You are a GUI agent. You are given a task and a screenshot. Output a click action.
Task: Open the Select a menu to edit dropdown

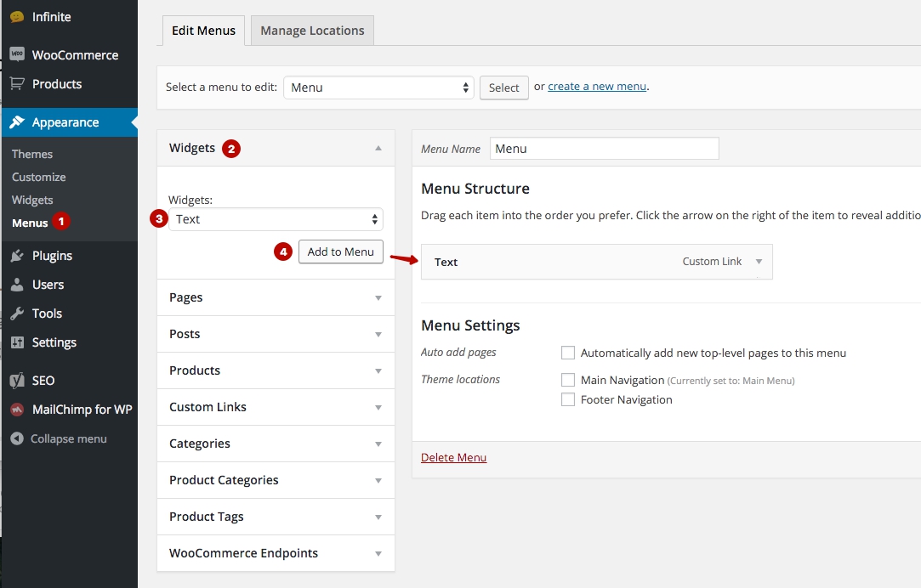tap(378, 87)
